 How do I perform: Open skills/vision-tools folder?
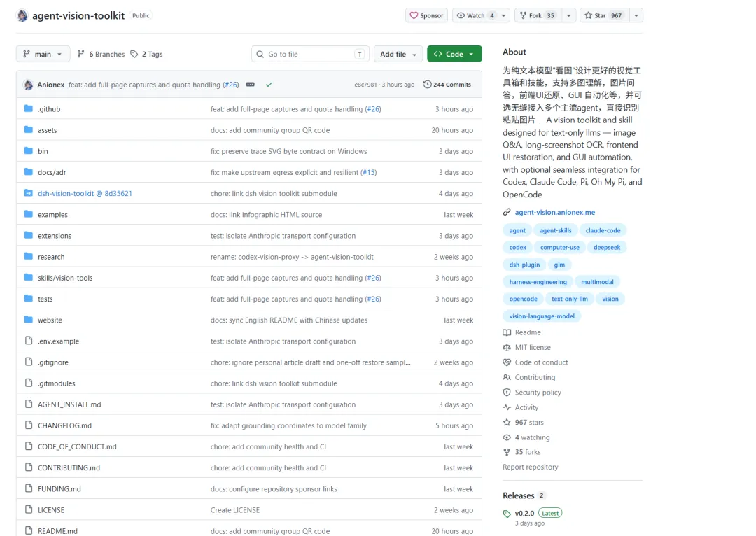(x=65, y=278)
